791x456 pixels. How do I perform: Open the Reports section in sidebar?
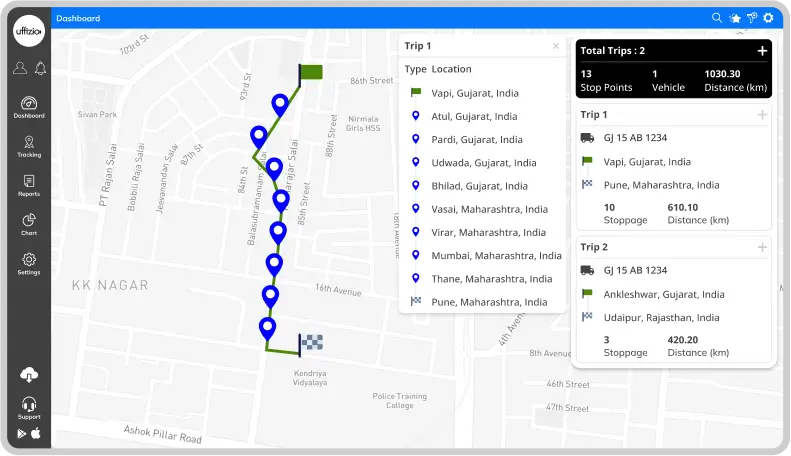pos(29,185)
